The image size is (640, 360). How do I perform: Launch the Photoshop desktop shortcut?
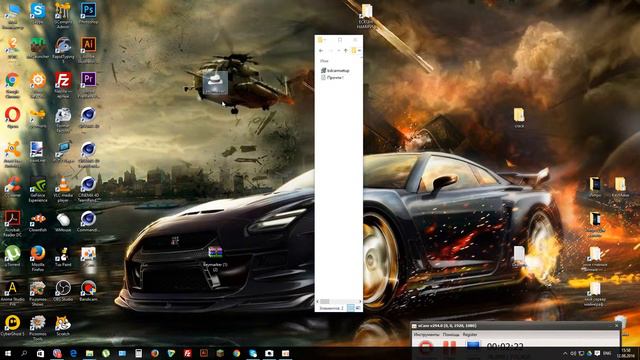click(x=88, y=14)
